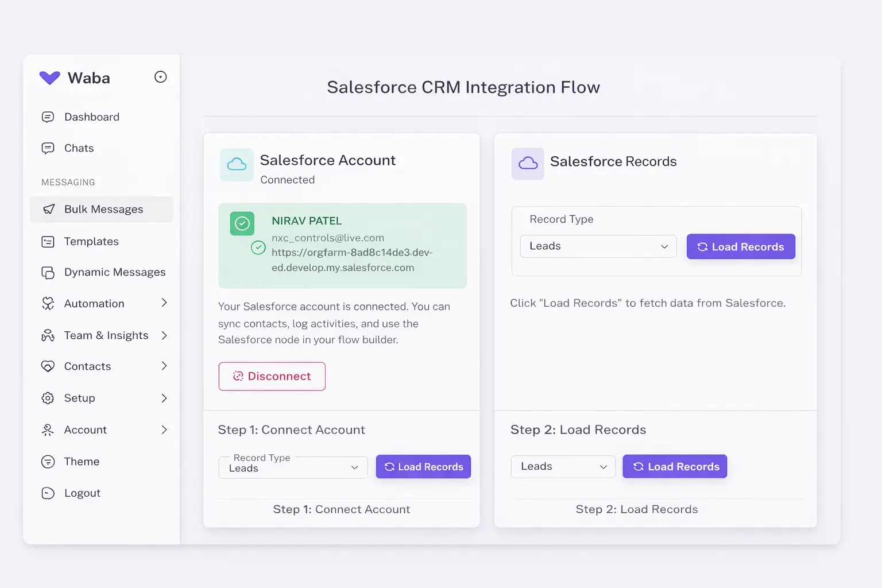Viewport: 882px width, 588px height.
Task: Click the Record Type input field under Step 1
Action: 292,467
